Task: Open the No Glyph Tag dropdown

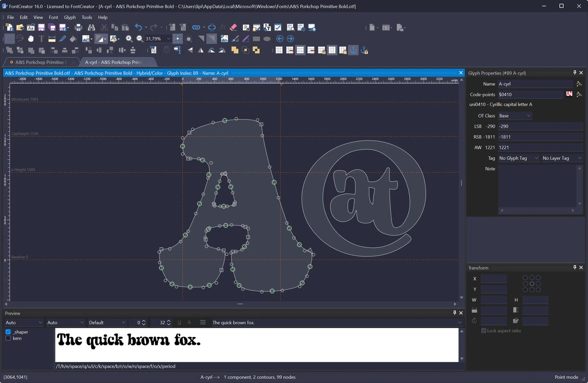Action: pyautogui.click(x=519, y=158)
